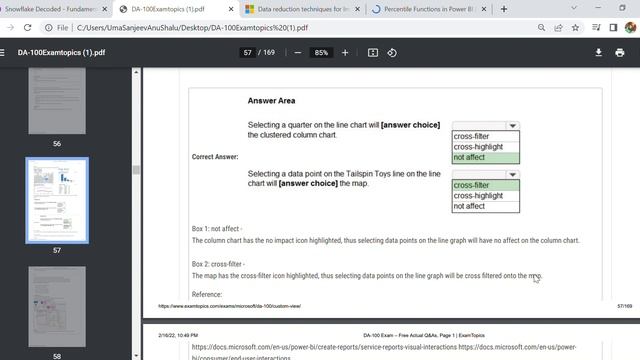Click the browser zoom magnifier icon
Screen dimensions: 640x360
(x=541, y=28)
